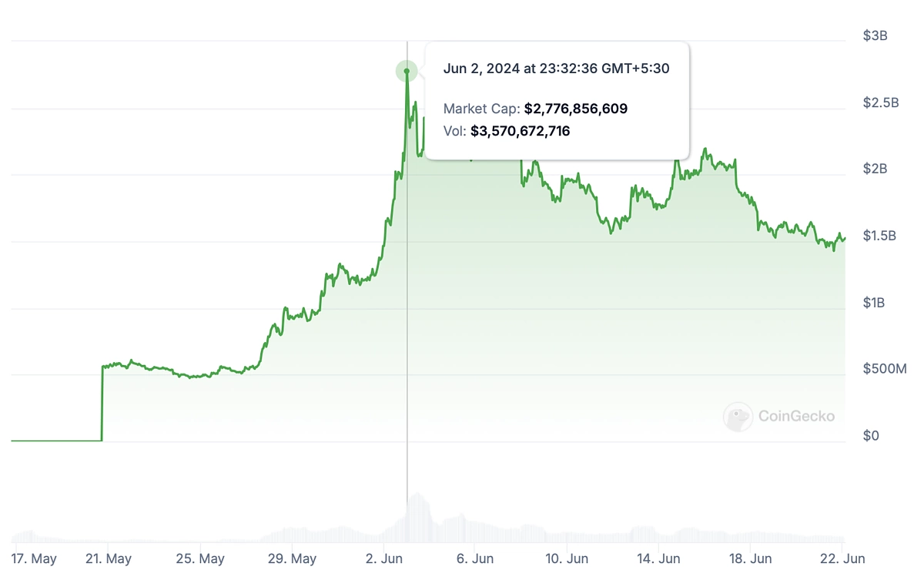Click the 2. Jun date label
924x580 pixels.
click(384, 558)
